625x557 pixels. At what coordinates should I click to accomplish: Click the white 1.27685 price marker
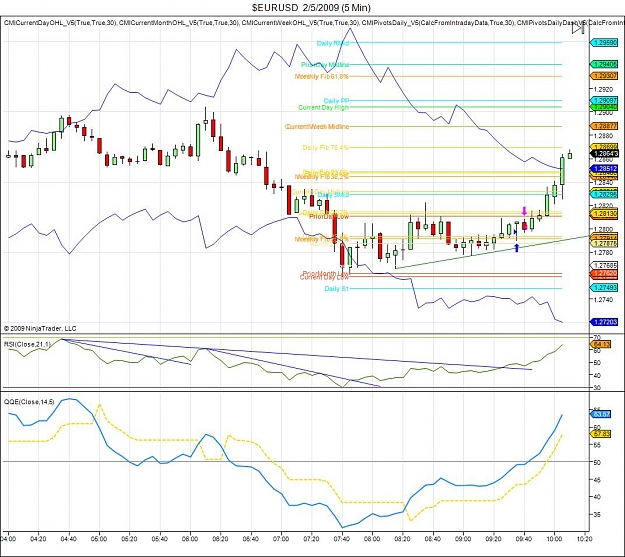pyautogui.click(x=605, y=265)
